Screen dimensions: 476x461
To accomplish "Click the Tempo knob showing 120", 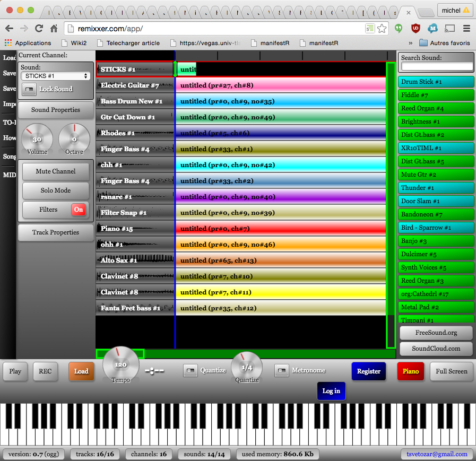I will click(120, 364).
